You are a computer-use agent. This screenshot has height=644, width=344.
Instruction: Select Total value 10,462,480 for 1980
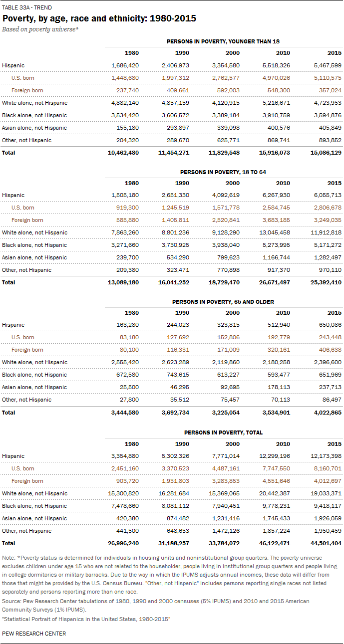123,153
